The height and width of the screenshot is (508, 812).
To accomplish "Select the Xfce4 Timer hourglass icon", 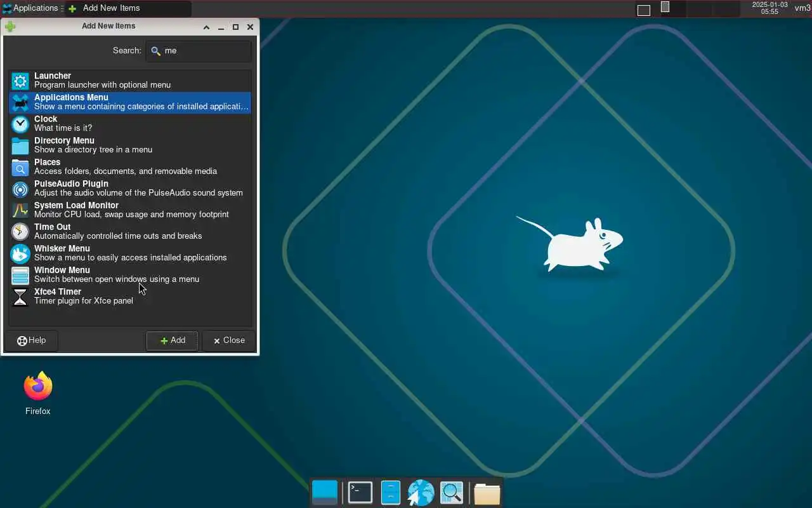I will tap(20, 297).
